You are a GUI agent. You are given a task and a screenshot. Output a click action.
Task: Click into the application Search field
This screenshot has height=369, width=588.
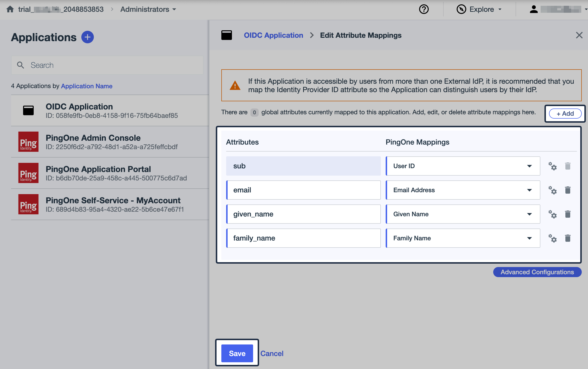click(x=107, y=65)
